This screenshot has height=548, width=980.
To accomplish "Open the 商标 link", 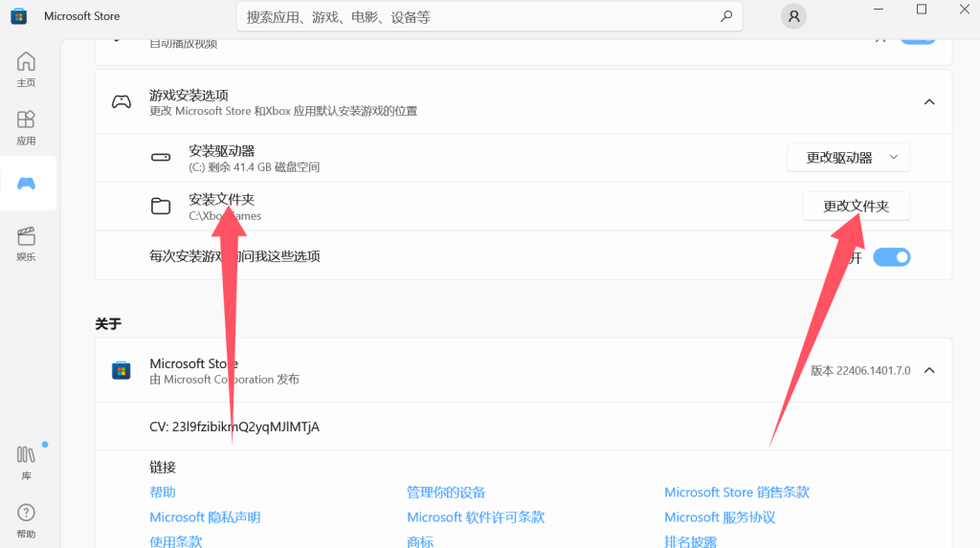I will 420,541.
